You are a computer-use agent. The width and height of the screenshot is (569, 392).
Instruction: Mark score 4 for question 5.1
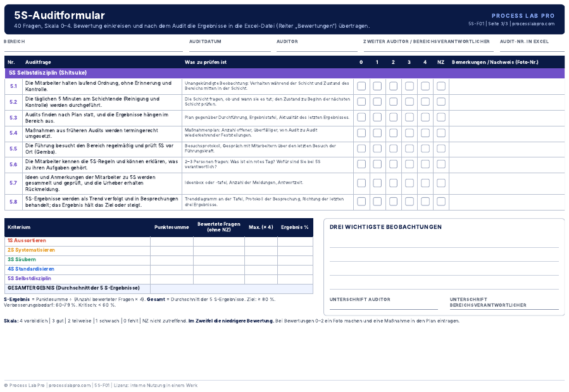[425, 87]
